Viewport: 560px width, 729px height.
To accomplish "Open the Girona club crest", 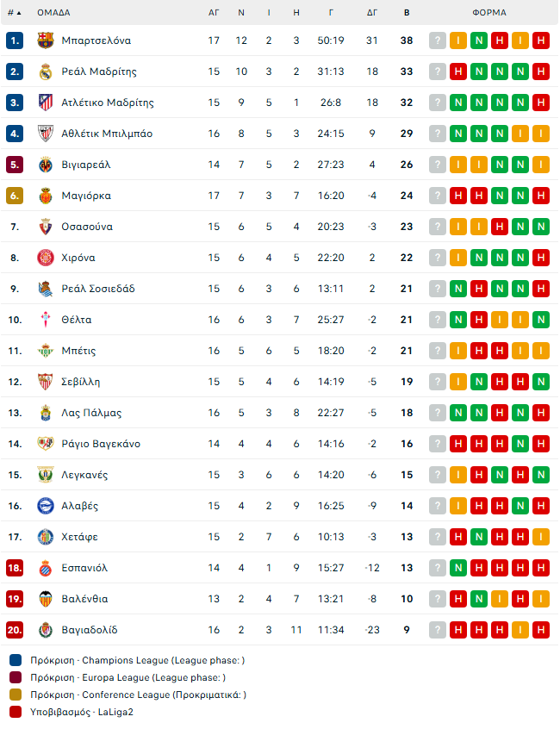I will [x=46, y=258].
